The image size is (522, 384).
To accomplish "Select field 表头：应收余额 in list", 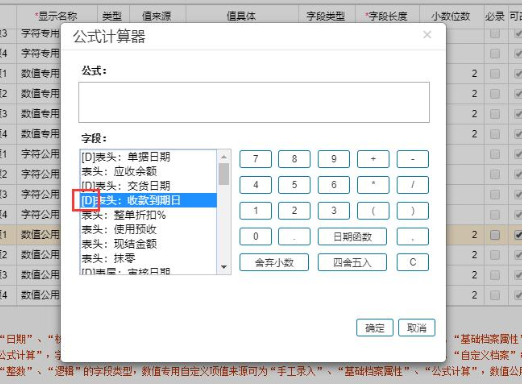I will (149, 171).
